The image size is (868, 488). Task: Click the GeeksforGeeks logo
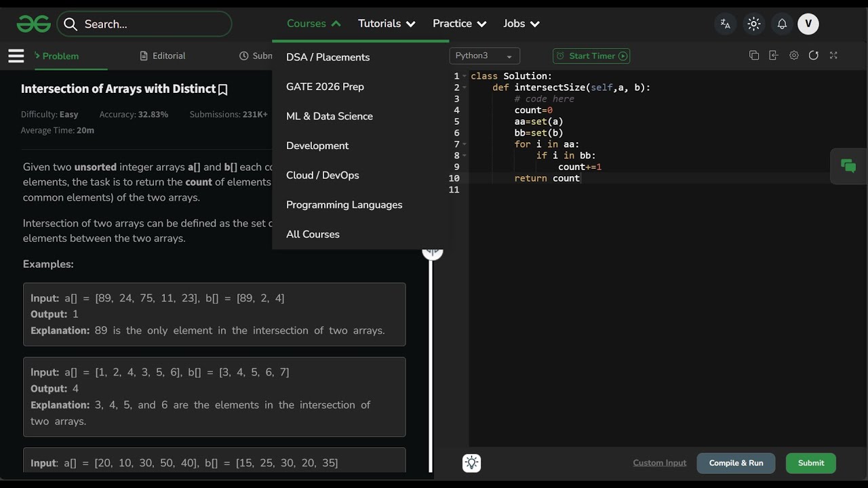coord(33,24)
